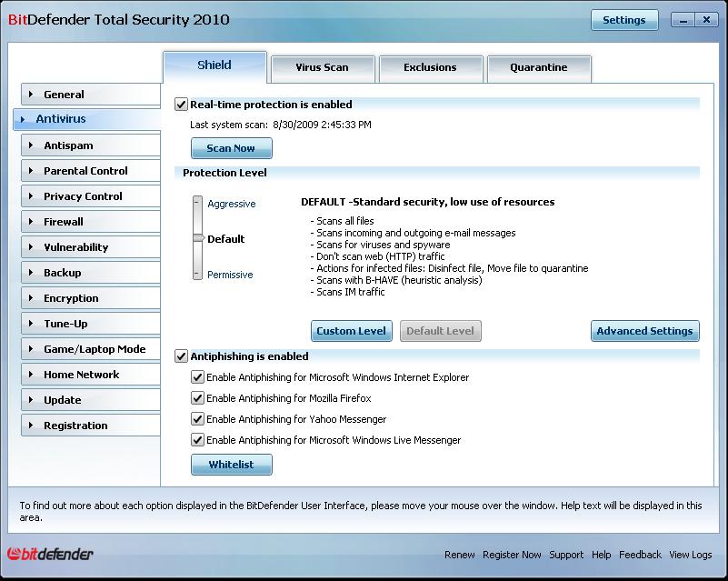
Task: Minimize the BitDefender window
Action: pos(683,20)
